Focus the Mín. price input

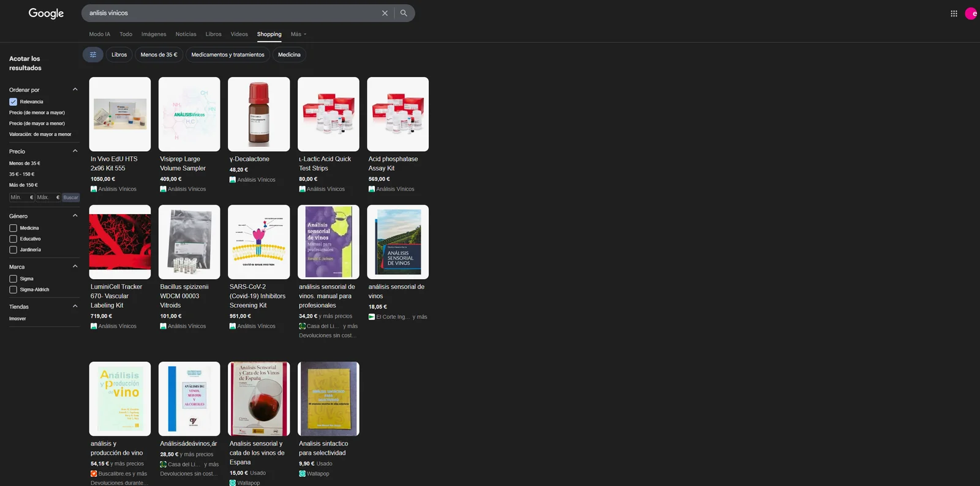21,197
